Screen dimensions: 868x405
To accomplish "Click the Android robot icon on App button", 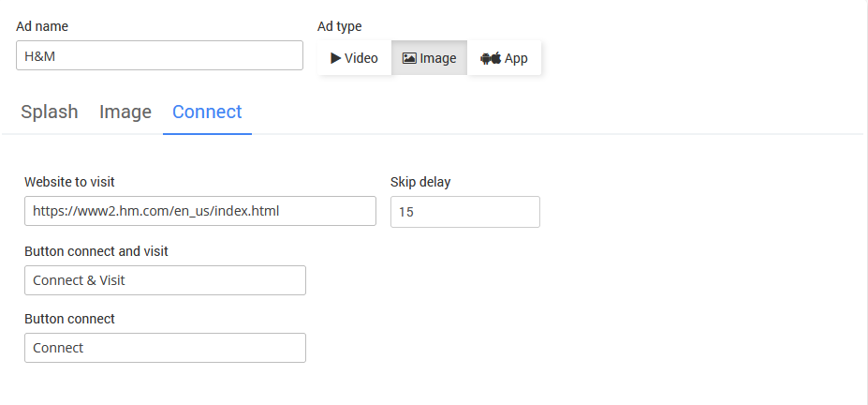I will [486, 58].
